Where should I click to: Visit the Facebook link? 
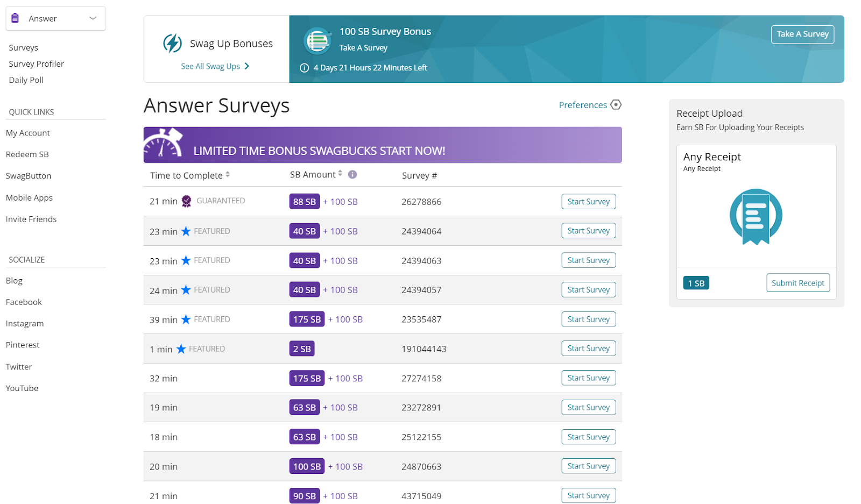[24, 302]
